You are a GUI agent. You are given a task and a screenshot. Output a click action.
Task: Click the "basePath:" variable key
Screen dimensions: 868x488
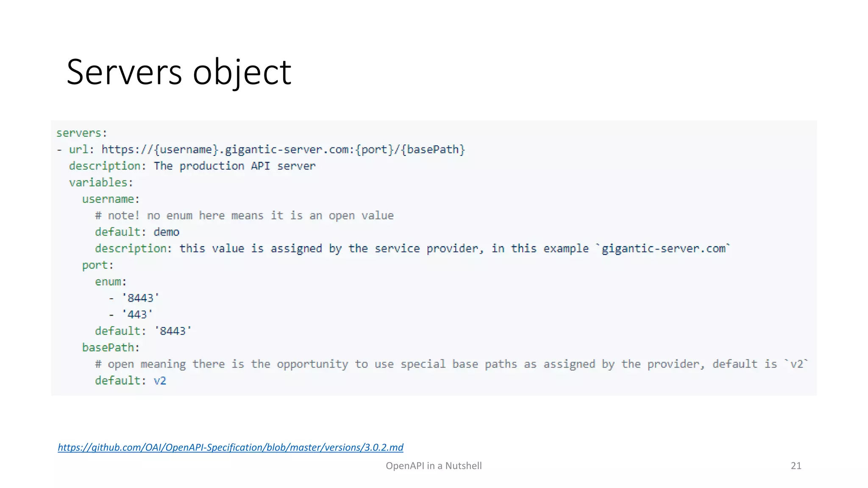click(111, 348)
